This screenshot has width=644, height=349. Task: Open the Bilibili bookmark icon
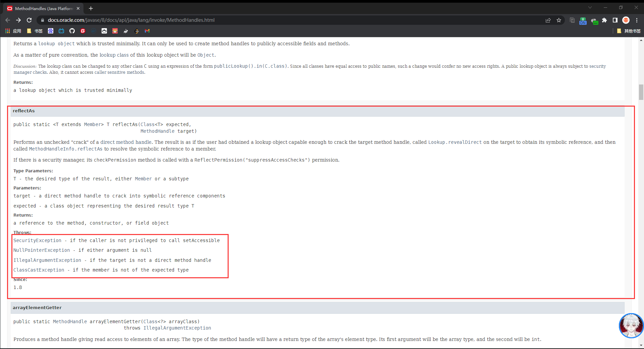pyautogui.click(x=61, y=31)
